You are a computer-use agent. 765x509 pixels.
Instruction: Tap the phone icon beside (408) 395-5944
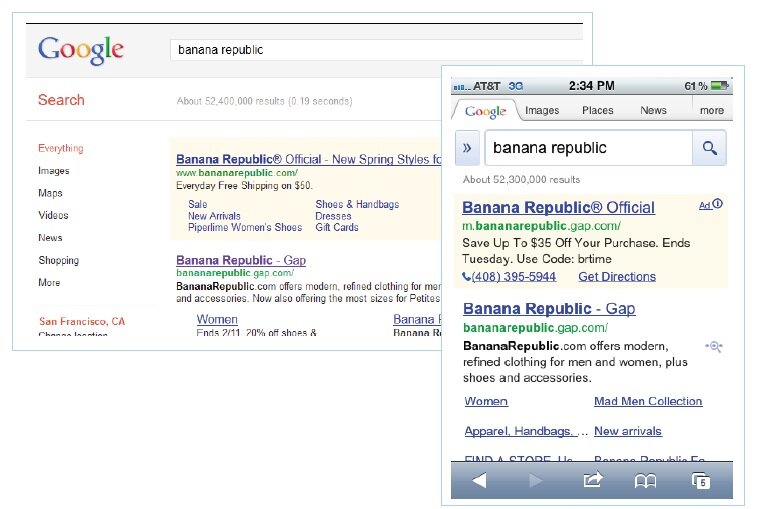pos(466,277)
